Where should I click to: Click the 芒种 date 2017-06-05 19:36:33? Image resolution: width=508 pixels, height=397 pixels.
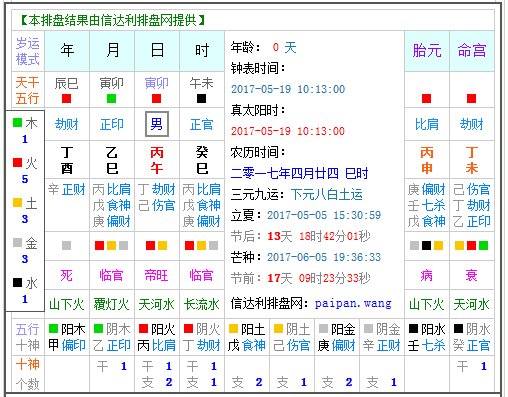coord(324,257)
